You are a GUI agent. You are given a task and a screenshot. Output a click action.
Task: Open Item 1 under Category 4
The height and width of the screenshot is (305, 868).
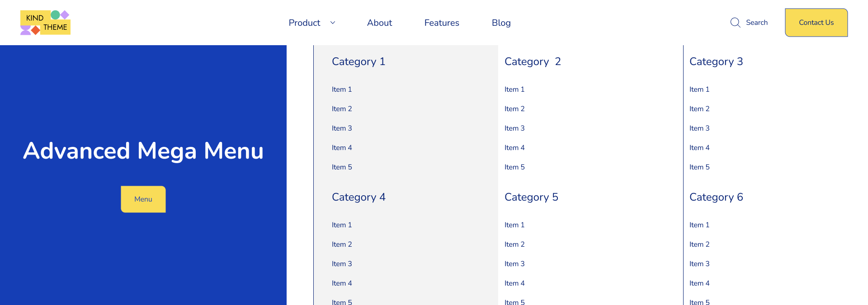tap(342, 225)
